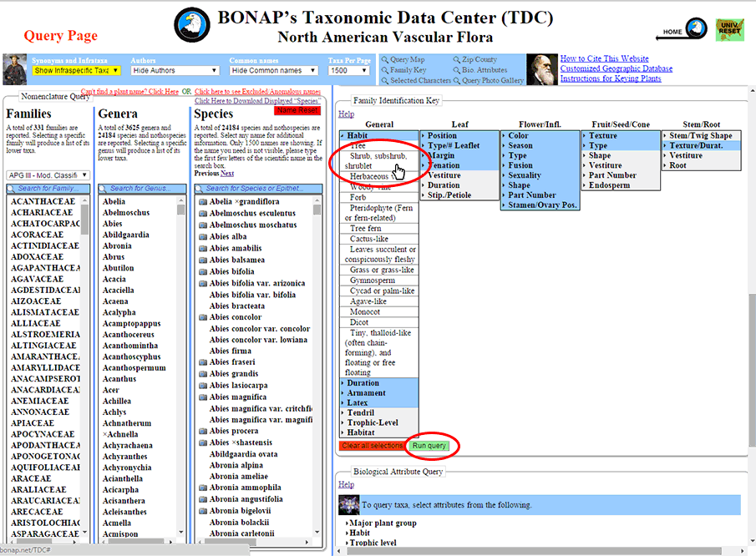Viewport: 756px width, 556px height.
Task: Click photo icon beside Abies alba
Action: 203,236
